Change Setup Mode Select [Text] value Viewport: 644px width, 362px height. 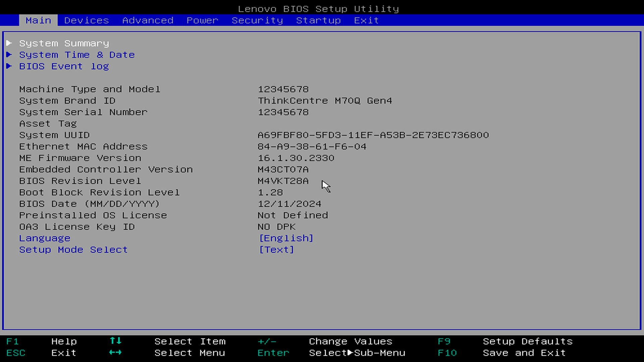point(276,250)
